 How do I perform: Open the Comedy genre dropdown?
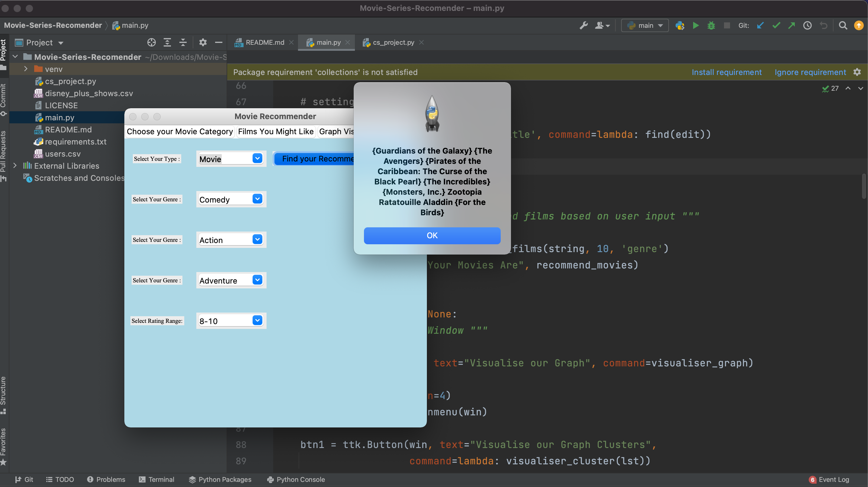(x=257, y=199)
